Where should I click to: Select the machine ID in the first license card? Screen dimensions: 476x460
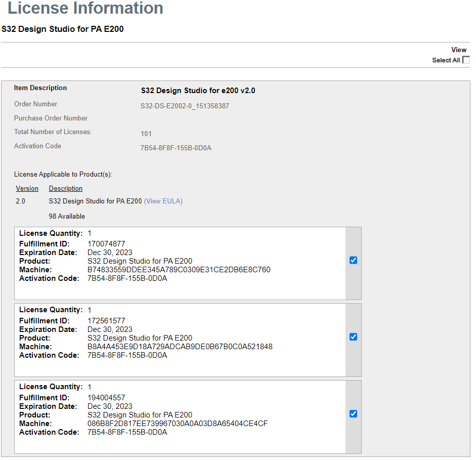pyautogui.click(x=187, y=270)
